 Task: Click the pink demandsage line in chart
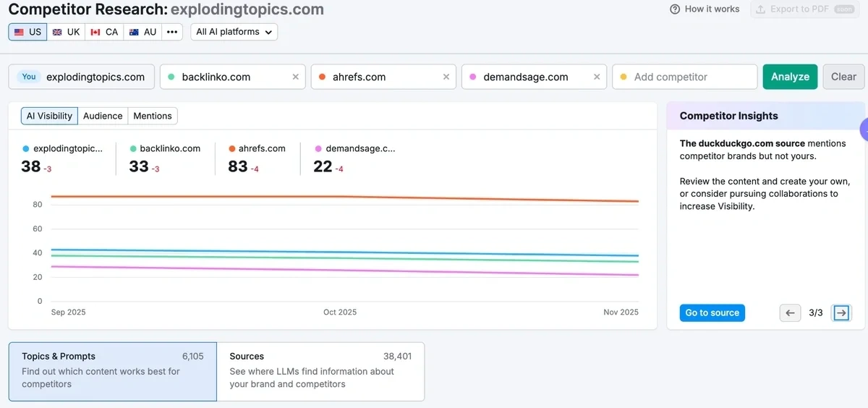344,271
